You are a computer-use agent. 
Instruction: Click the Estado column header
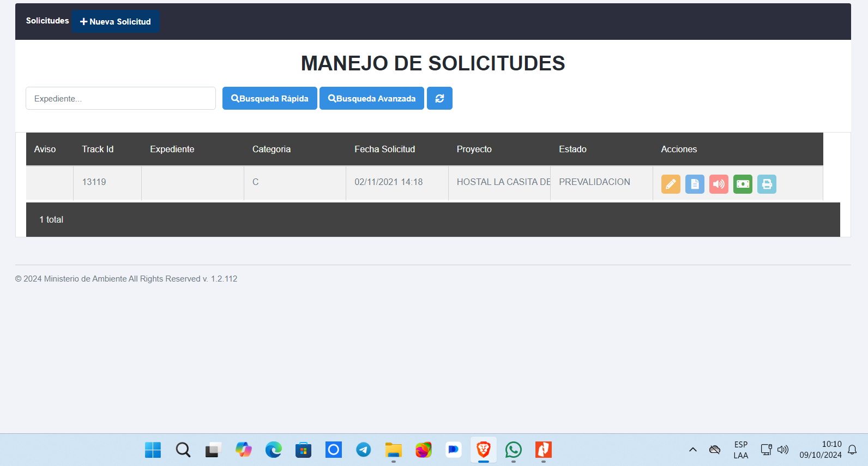tap(572, 149)
